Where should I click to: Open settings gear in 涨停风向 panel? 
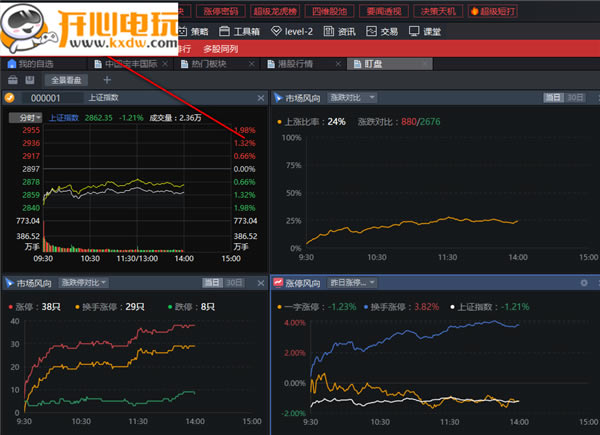pos(583,283)
